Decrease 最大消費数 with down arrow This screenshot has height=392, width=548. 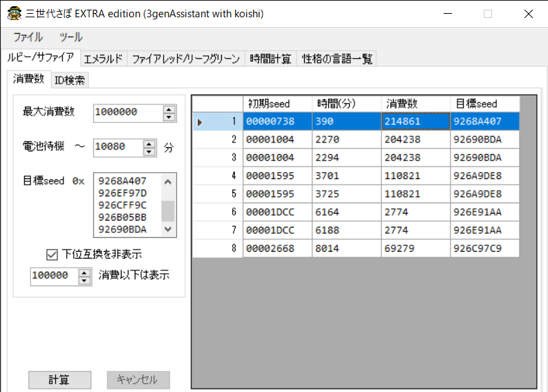pyautogui.click(x=169, y=117)
